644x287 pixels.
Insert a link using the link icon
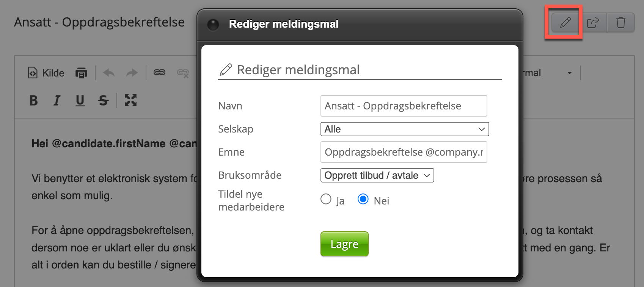coord(159,72)
